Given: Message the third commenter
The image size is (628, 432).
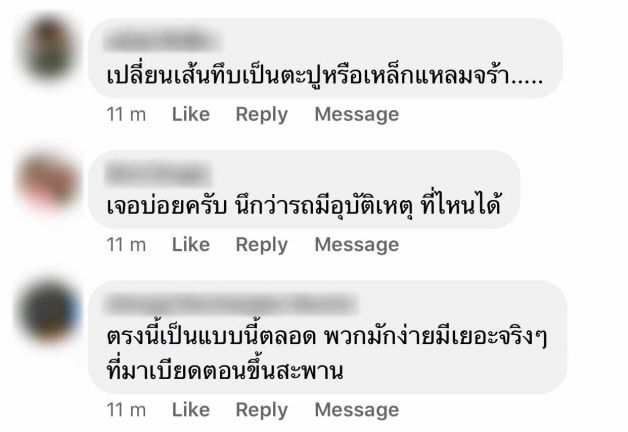Looking at the screenshot, I should point(357,410).
